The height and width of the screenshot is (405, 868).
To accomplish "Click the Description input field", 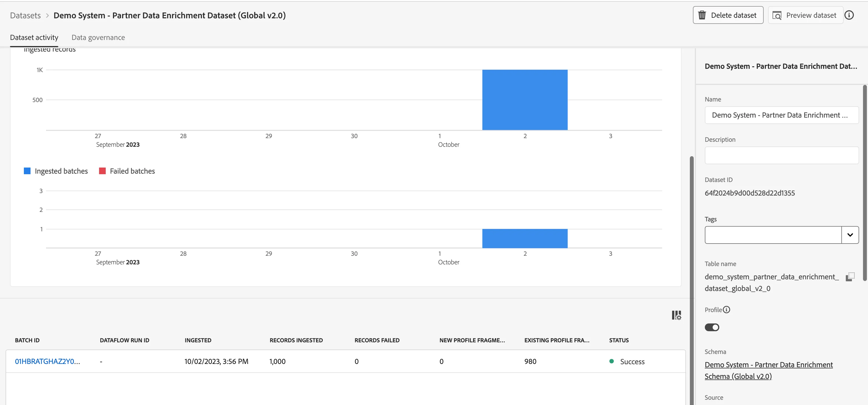I will pos(781,155).
